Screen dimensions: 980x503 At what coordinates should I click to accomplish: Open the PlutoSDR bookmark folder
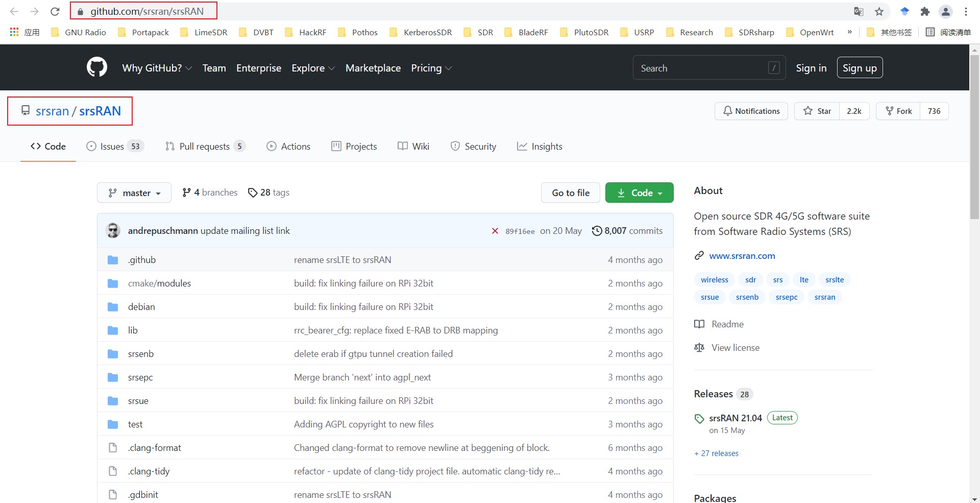pyautogui.click(x=584, y=32)
